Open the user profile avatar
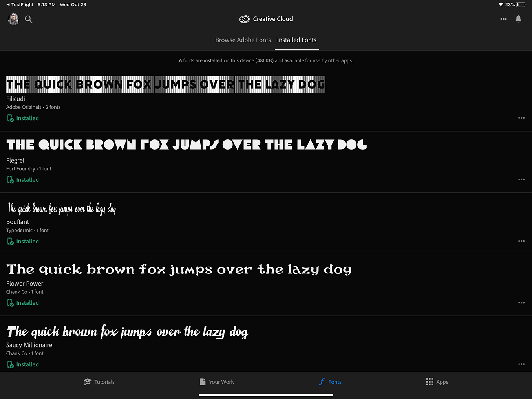The width and height of the screenshot is (532, 399). 13,19
